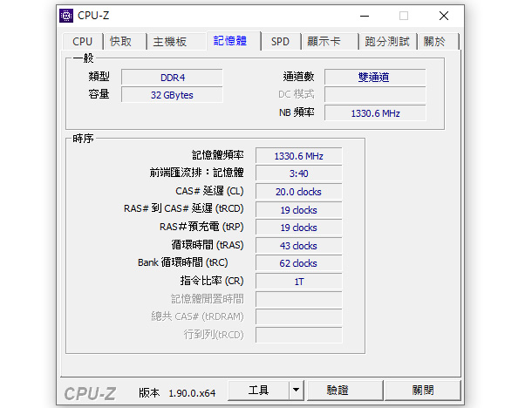
Task: Click the 類型 label
Action: 99,77
